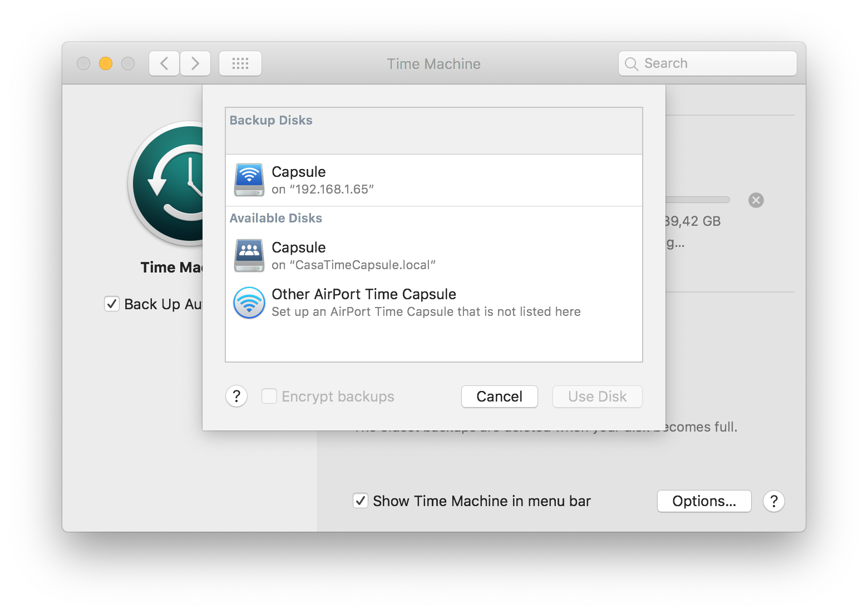
Task: Go back with the left chevron
Action: pos(164,63)
